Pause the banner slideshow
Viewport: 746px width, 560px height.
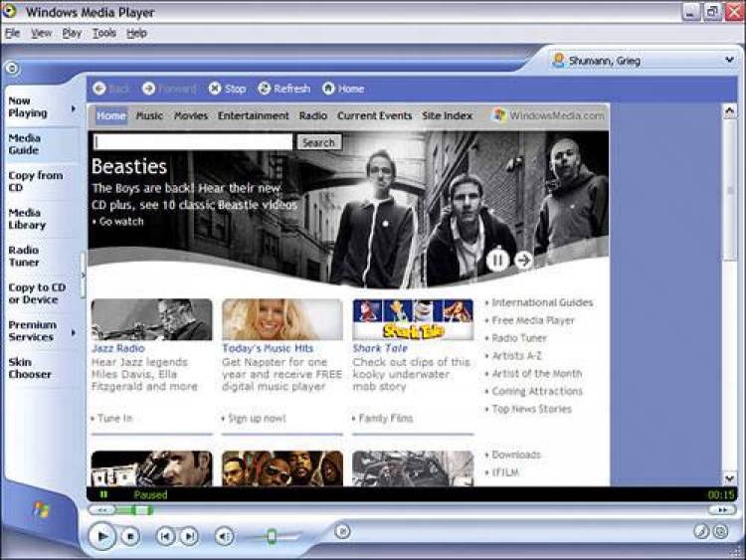tap(497, 260)
